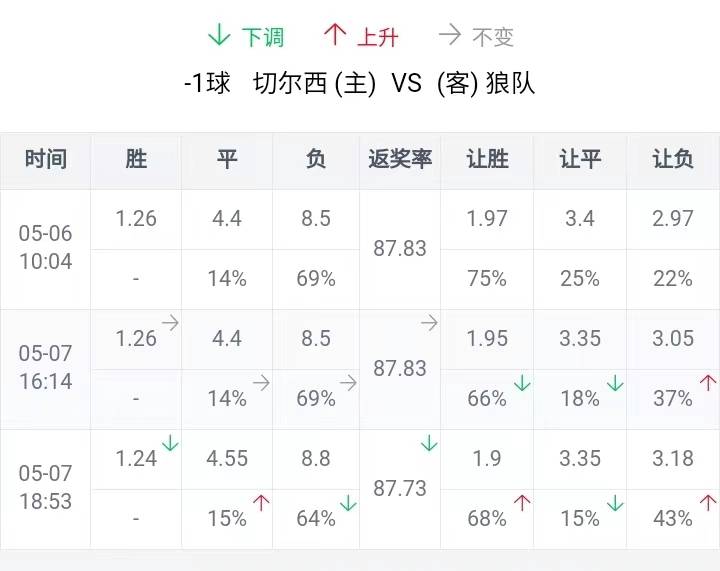Click the green down arrow beside 1.24

coord(170,443)
